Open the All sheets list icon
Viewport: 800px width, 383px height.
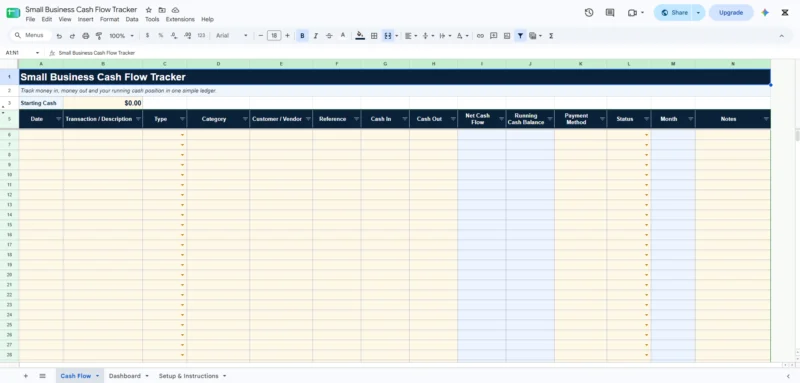tap(42, 376)
